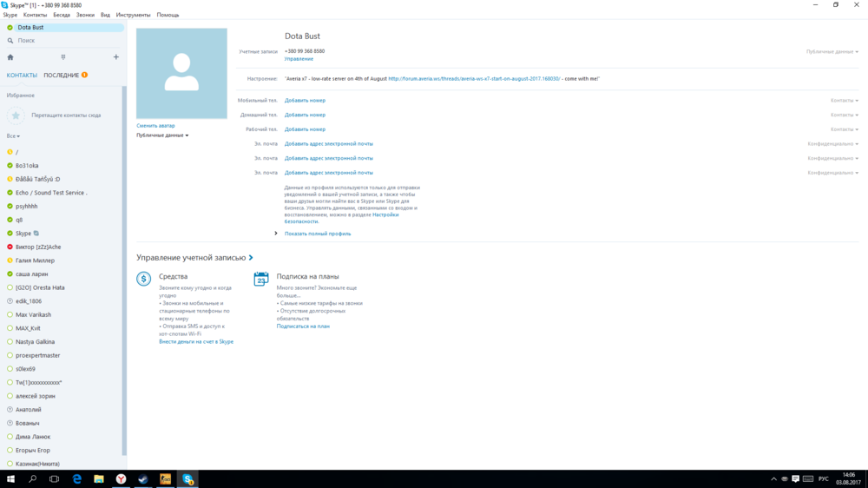The width and height of the screenshot is (868, 488).
Task: Select Echo / Sound Test Service contact
Action: coord(51,193)
